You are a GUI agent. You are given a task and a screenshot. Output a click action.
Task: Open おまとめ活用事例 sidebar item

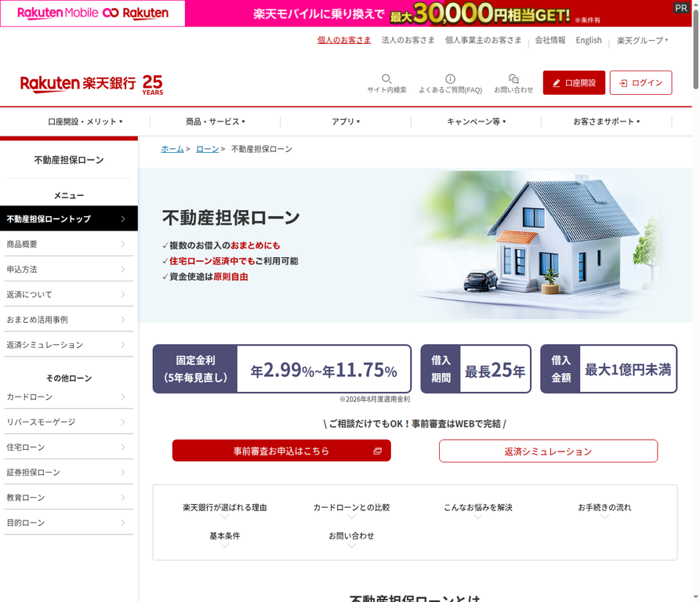coord(69,320)
